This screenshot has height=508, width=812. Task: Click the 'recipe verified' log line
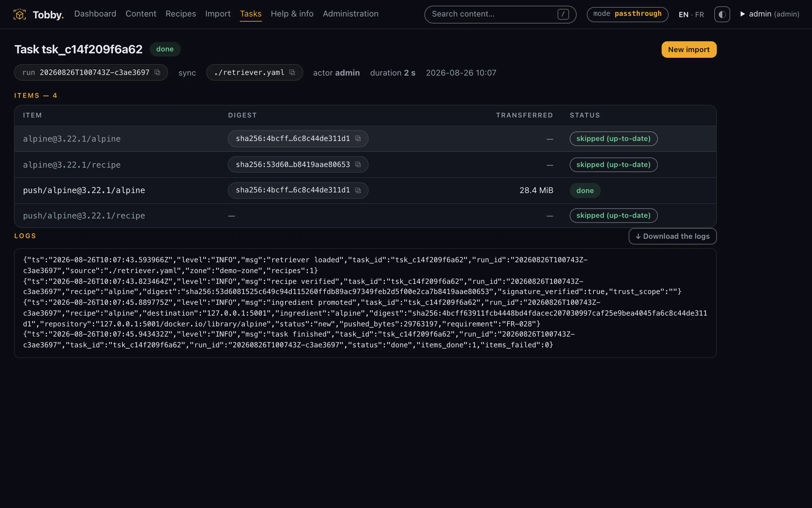[x=352, y=286]
